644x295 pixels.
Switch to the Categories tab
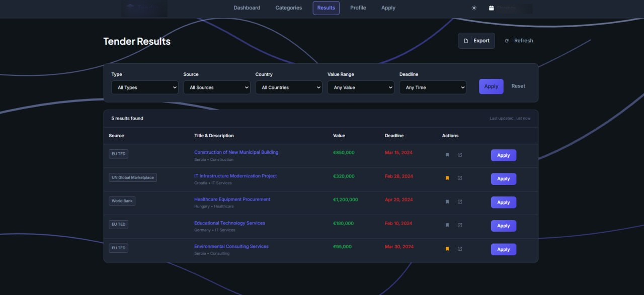[x=289, y=8]
